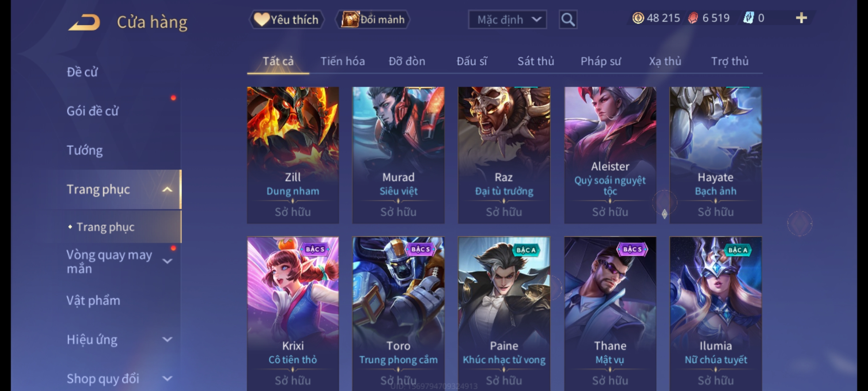Open Yêu thích favorites heart button
Screen dimensions: 868x391
pyautogui.click(x=286, y=20)
